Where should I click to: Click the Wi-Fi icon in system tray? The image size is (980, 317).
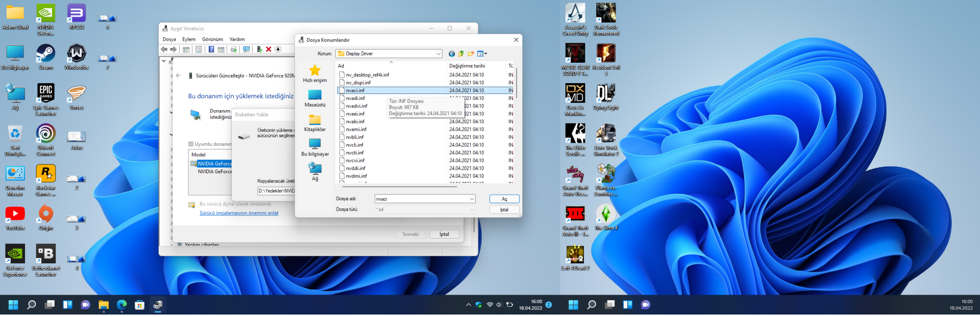tap(490, 305)
